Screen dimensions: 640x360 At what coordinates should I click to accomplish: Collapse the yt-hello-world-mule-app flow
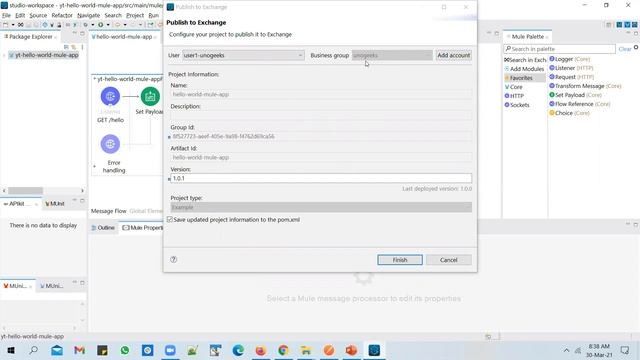point(94,79)
